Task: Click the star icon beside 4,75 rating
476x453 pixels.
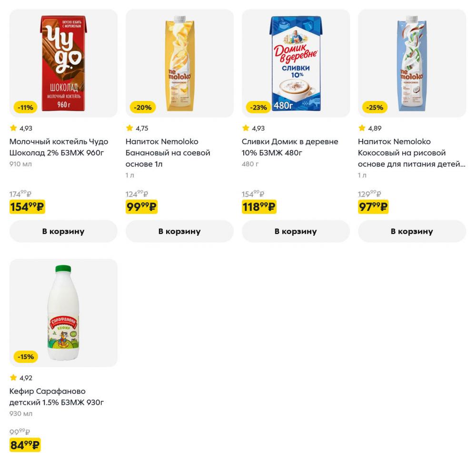Action: pos(129,128)
